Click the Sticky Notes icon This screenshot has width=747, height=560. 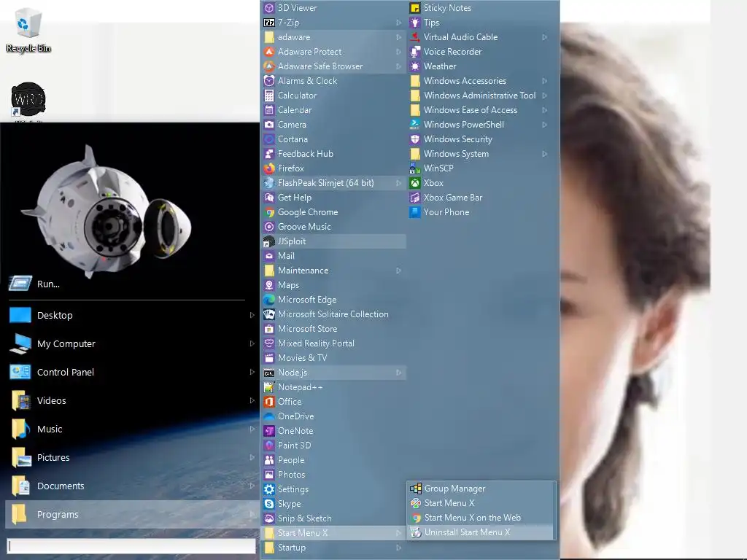coord(415,7)
